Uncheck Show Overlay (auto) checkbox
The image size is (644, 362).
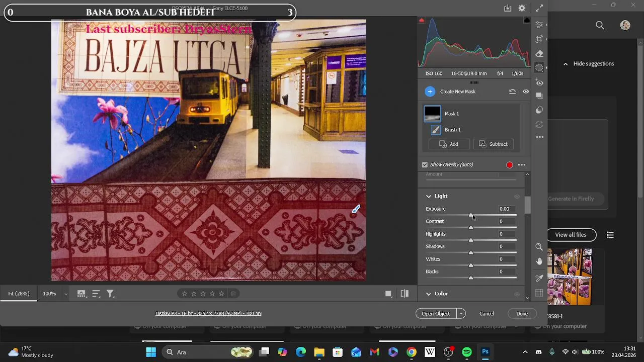[x=425, y=165]
